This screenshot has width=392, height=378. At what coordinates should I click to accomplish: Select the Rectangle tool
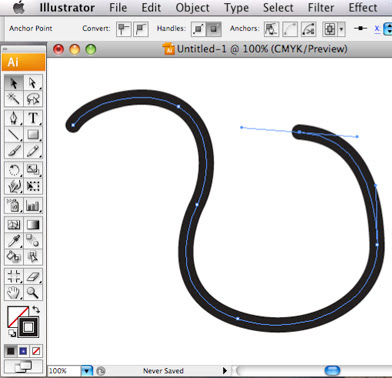33,134
